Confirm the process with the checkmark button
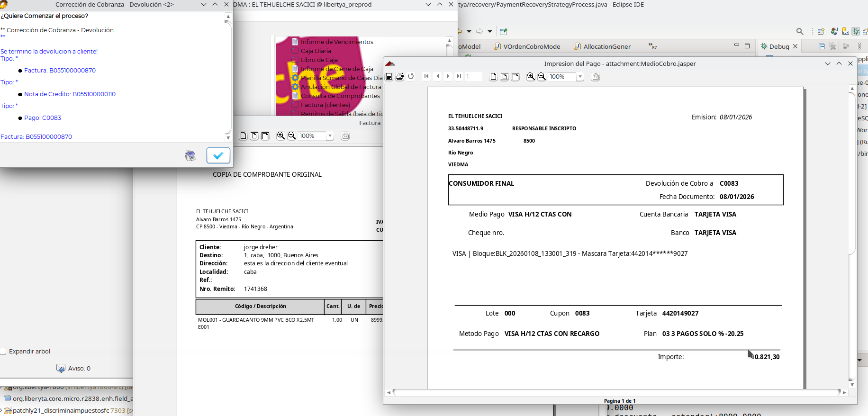 tap(218, 155)
